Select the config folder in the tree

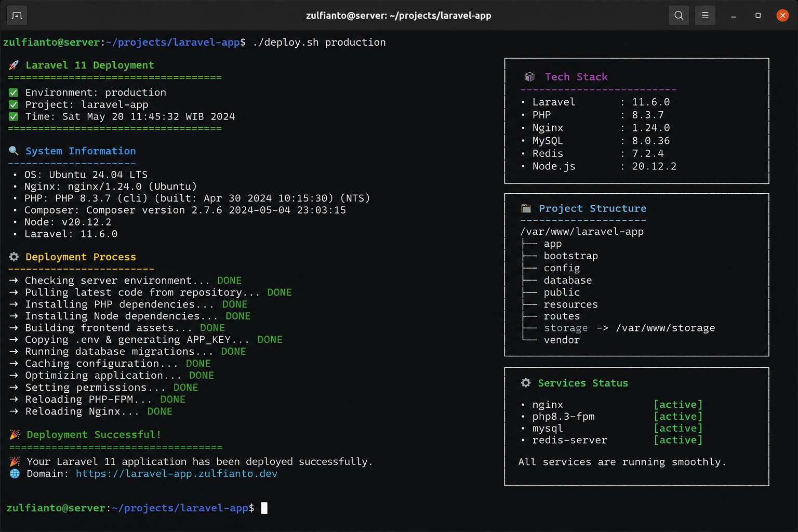pos(562,268)
